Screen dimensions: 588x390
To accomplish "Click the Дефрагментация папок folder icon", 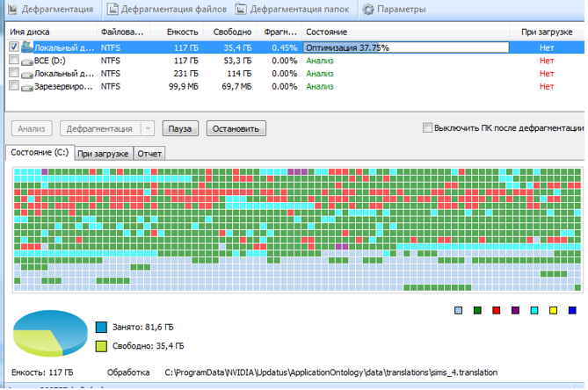I will (241, 9).
